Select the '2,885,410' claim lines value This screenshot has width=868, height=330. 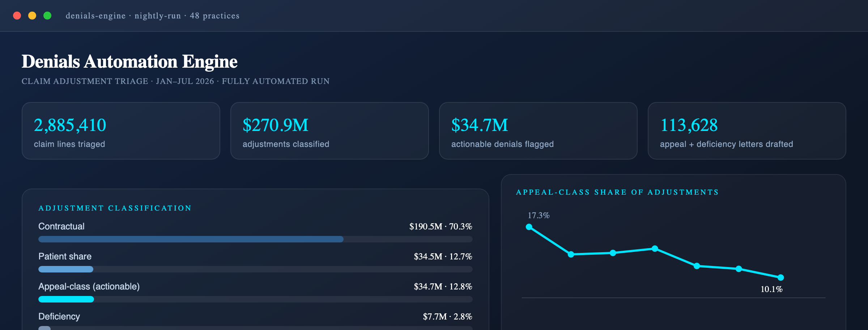tap(70, 125)
